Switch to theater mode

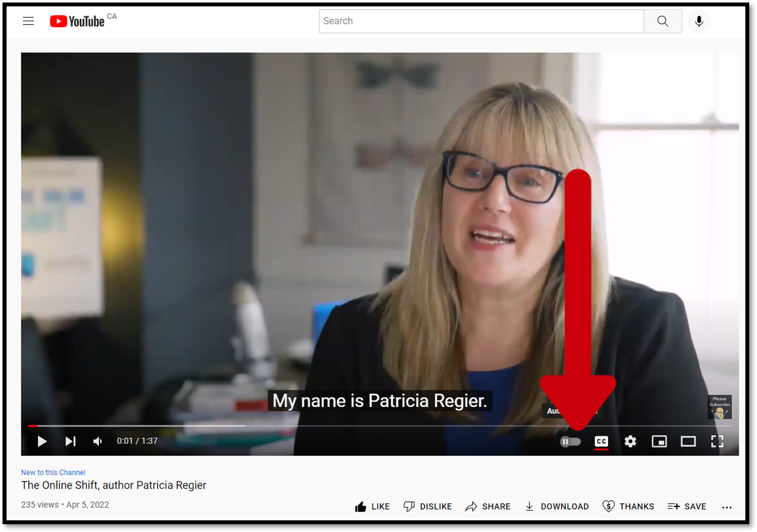click(688, 441)
